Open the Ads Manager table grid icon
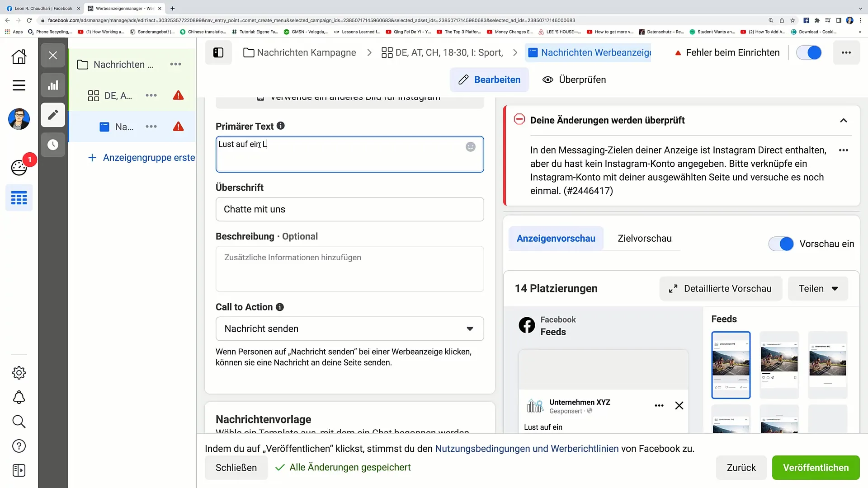This screenshot has width=868, height=488. pyautogui.click(x=19, y=197)
